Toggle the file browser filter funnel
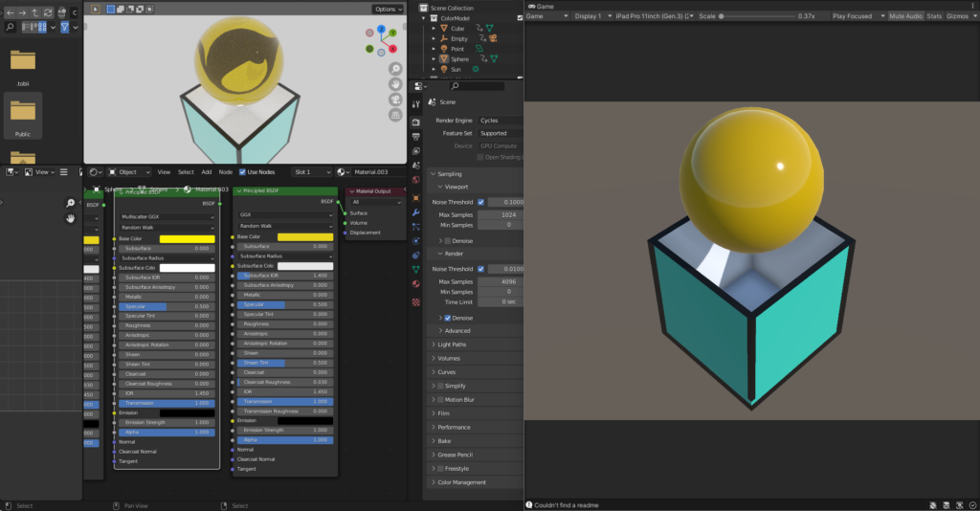Viewport: 980px width, 511px height. 64,27
